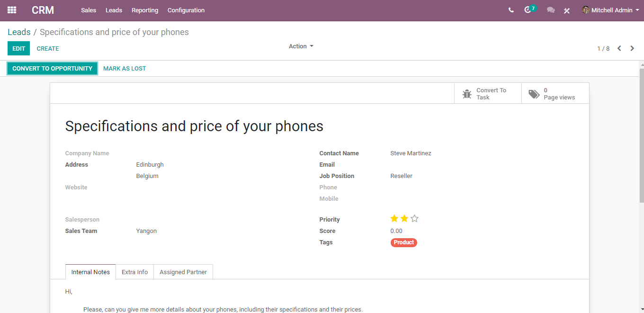Expand the Action dropdown

(301, 46)
